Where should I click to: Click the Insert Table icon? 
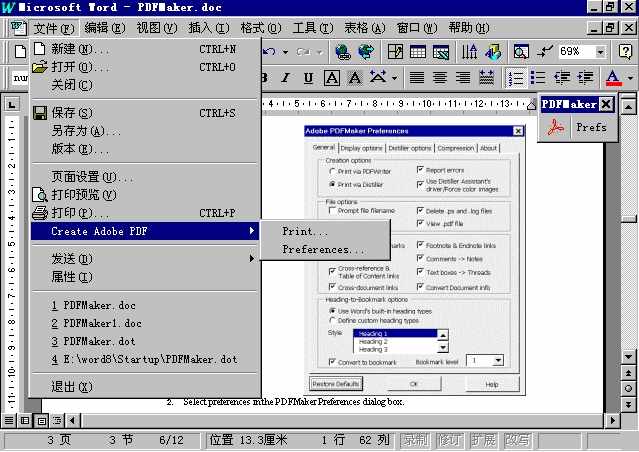pos(418,52)
